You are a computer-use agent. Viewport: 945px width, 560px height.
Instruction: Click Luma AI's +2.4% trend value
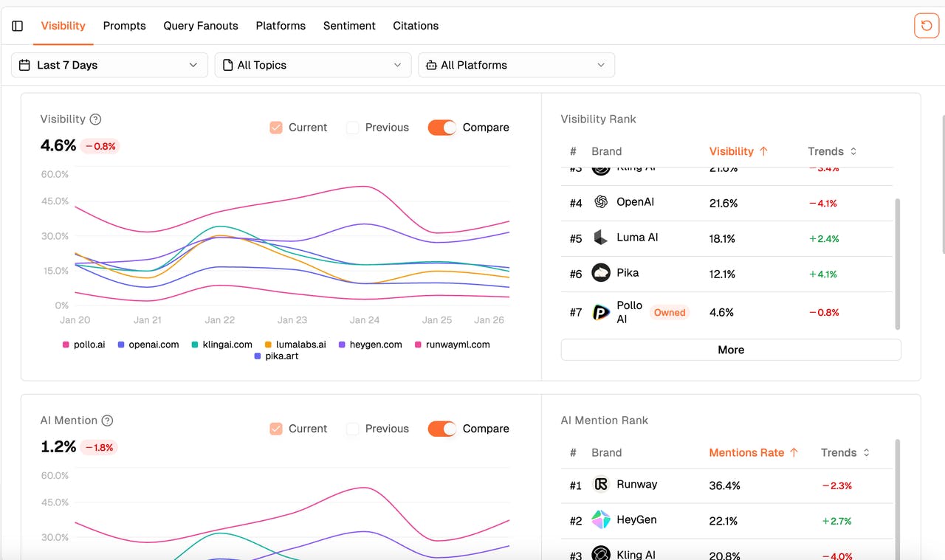824,238
